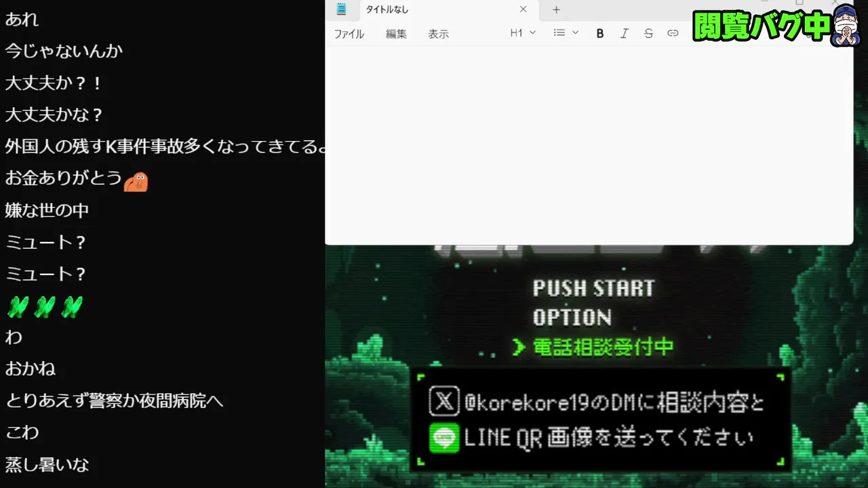Add a new Notepad tab
868x488 pixels.
(556, 9)
